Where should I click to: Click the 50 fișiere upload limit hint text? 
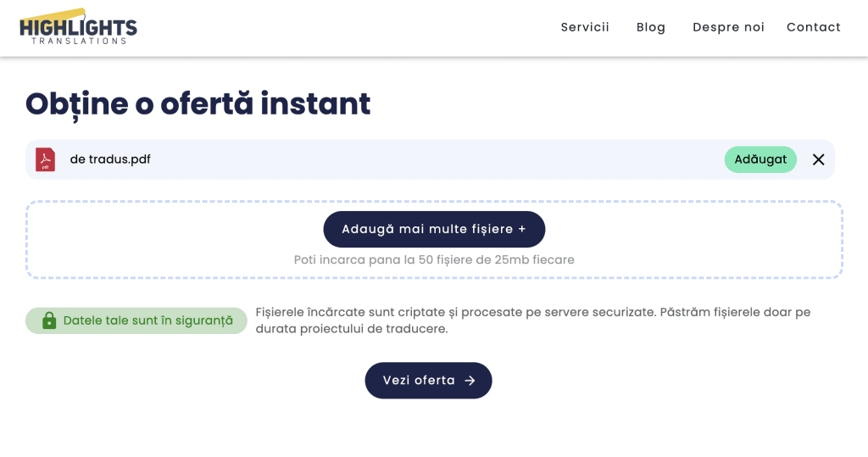pyautogui.click(x=434, y=259)
